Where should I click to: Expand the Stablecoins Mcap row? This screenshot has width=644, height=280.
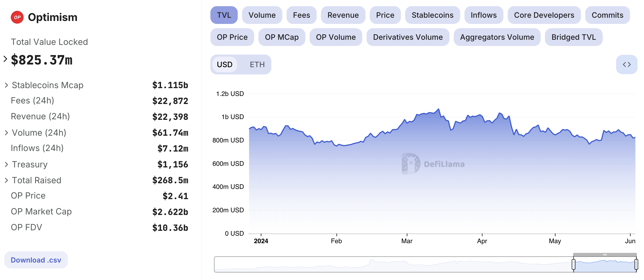point(6,85)
